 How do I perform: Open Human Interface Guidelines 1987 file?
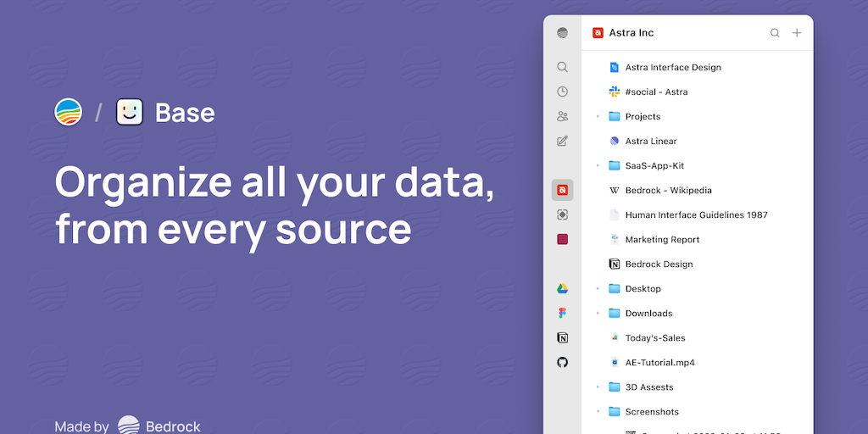pos(698,214)
